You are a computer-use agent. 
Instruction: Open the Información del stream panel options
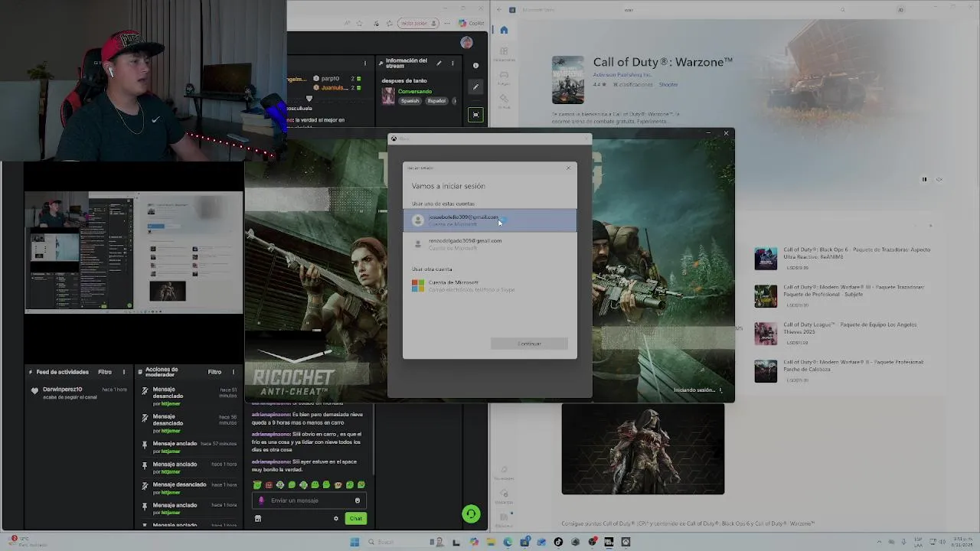pos(452,63)
